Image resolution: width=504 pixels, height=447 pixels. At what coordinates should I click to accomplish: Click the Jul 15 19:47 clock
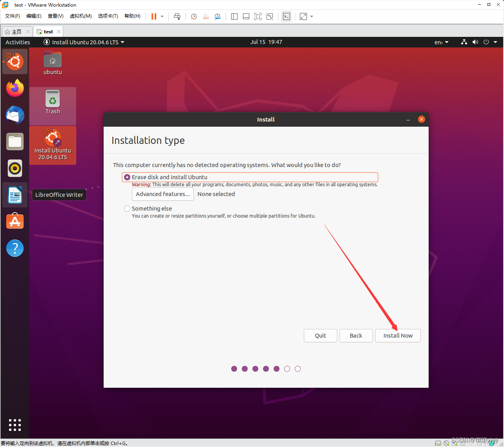pyautogui.click(x=266, y=42)
